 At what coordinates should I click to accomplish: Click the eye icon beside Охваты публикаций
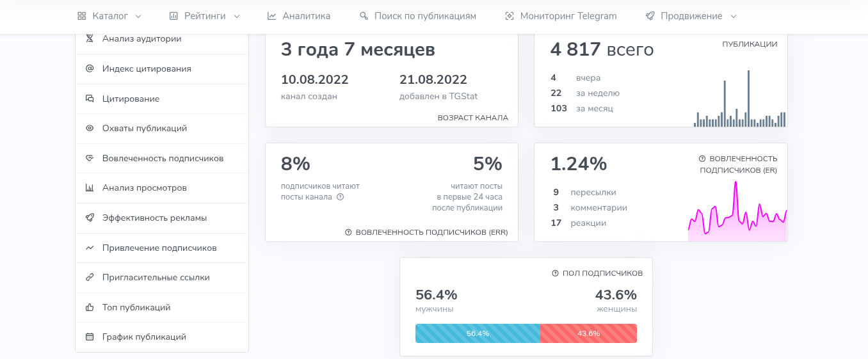(90, 128)
